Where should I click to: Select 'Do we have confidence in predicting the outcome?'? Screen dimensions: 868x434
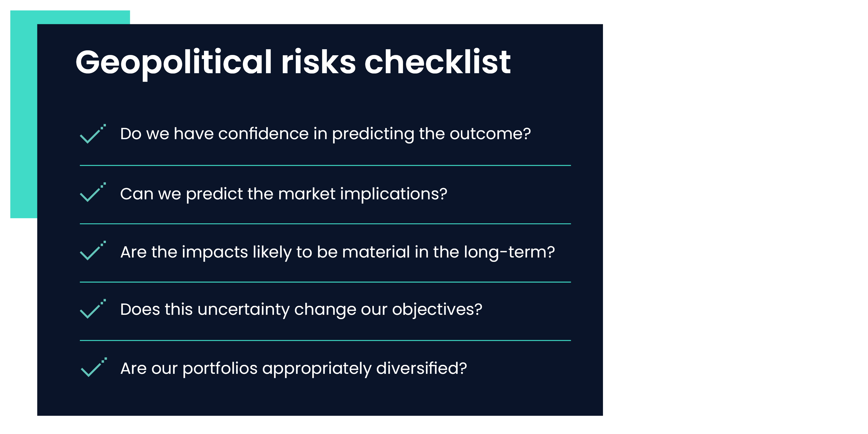(325, 134)
